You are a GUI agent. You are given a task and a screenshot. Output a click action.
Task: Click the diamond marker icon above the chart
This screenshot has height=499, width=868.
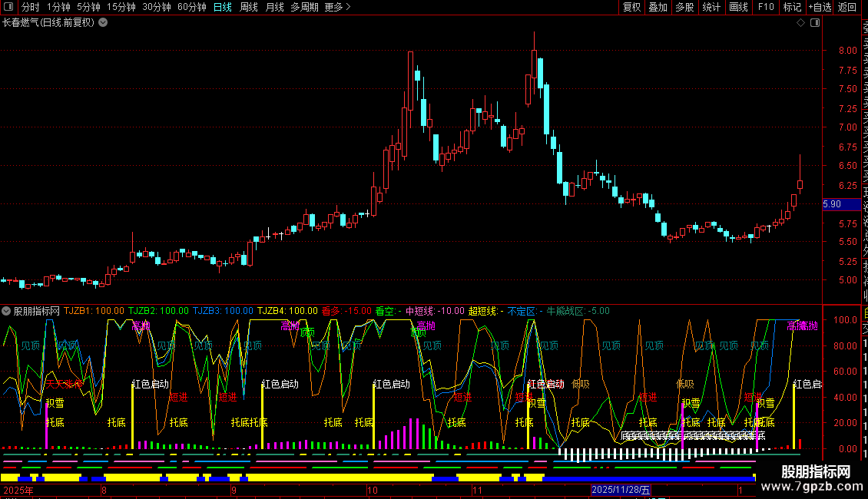(801, 23)
